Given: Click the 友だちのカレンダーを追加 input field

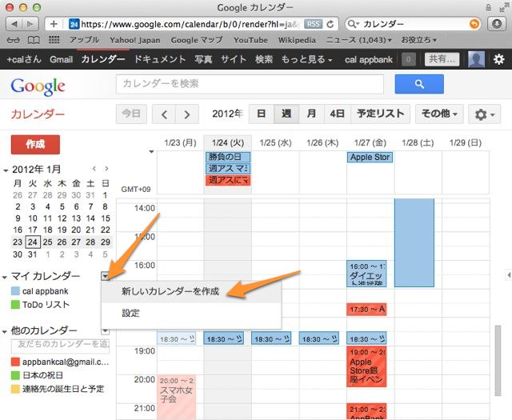Looking at the screenshot, I should 61,346.
